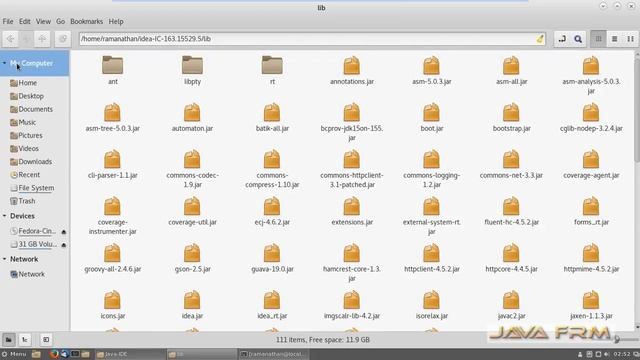The image size is (640, 360).
Task: Select the extensions.jar file
Action: [x=352, y=211]
